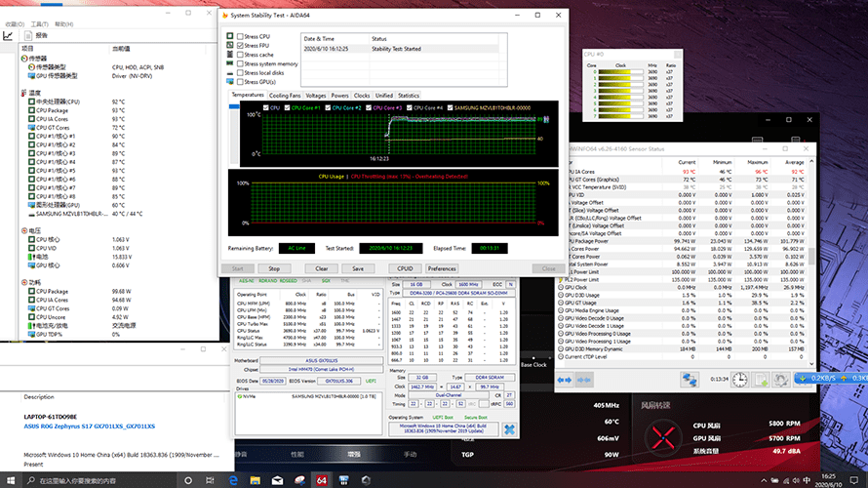868x488 pixels.
Task: Open File Explorer from taskbar
Action: (256, 480)
